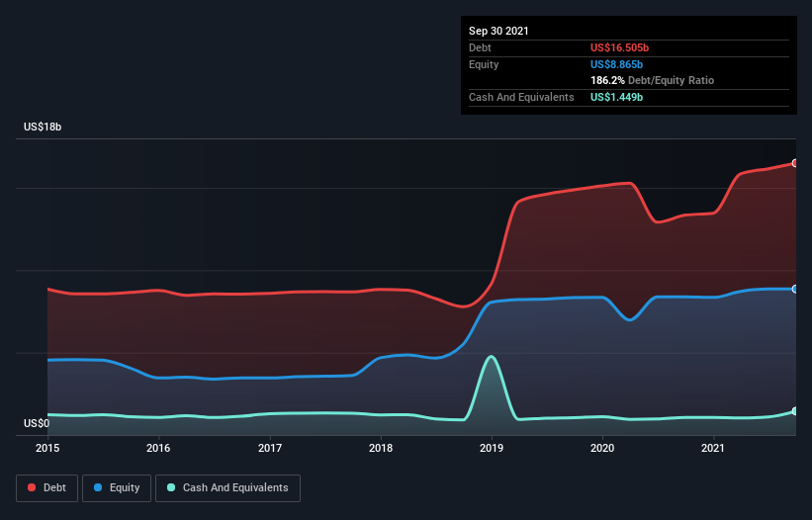Toggle the Debt legend button
The image size is (812, 520).
tap(46, 488)
